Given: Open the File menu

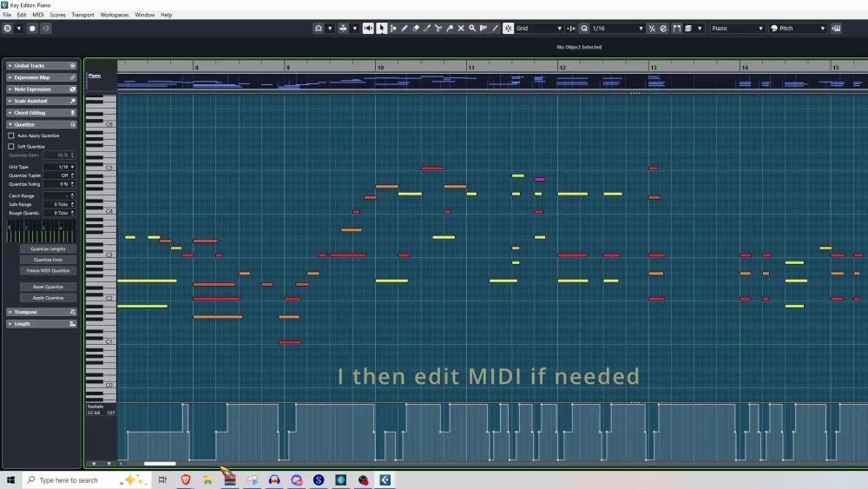Looking at the screenshot, I should [x=7, y=15].
